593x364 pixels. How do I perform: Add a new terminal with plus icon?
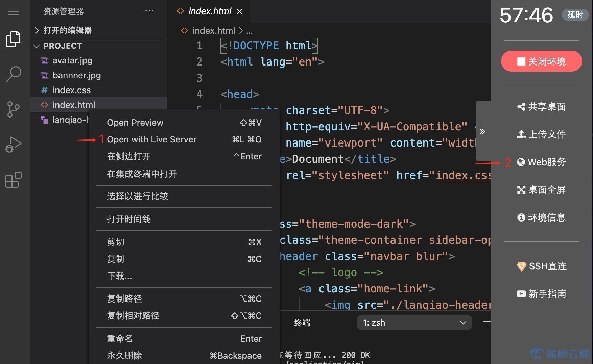(x=487, y=322)
